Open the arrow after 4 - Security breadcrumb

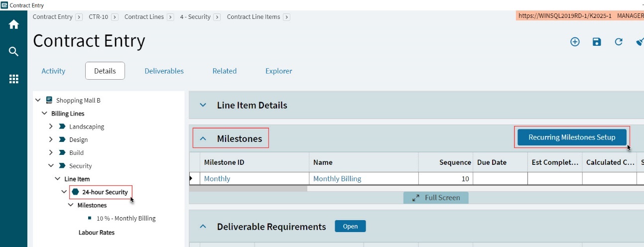(217, 17)
